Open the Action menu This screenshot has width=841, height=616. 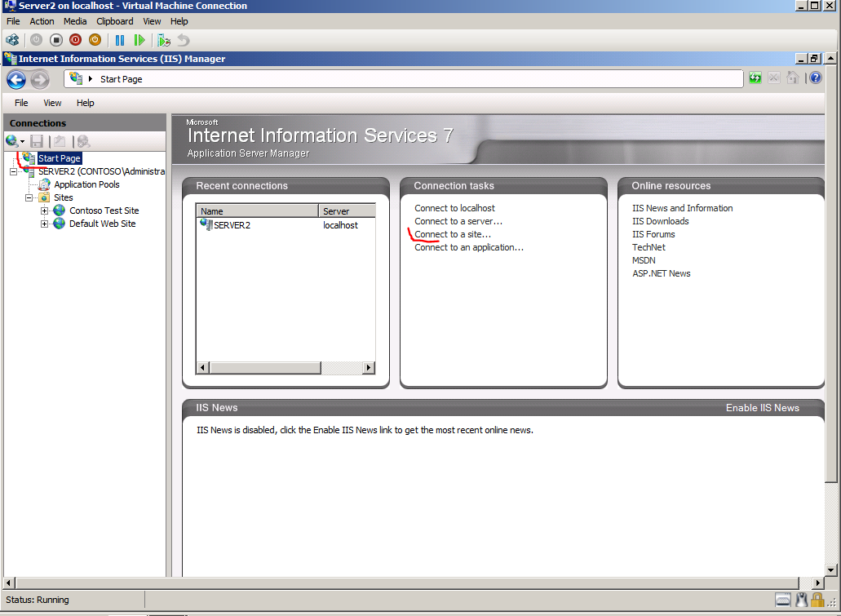(x=42, y=21)
